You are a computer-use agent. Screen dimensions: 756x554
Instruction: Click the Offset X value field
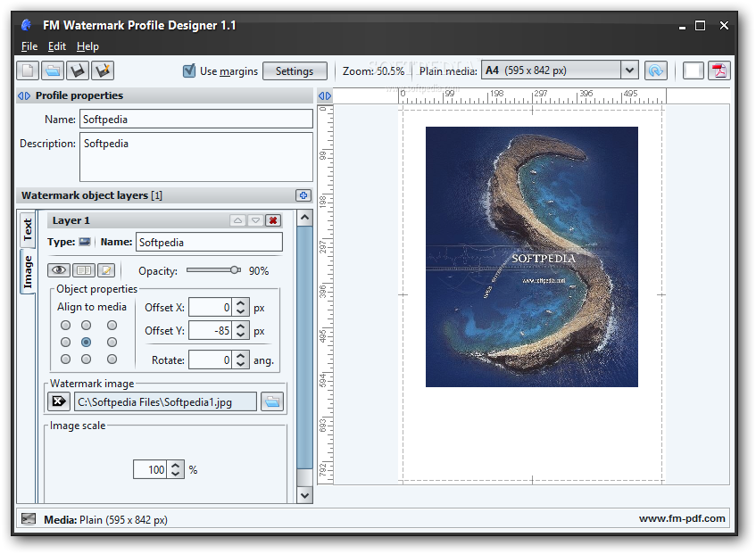211,308
